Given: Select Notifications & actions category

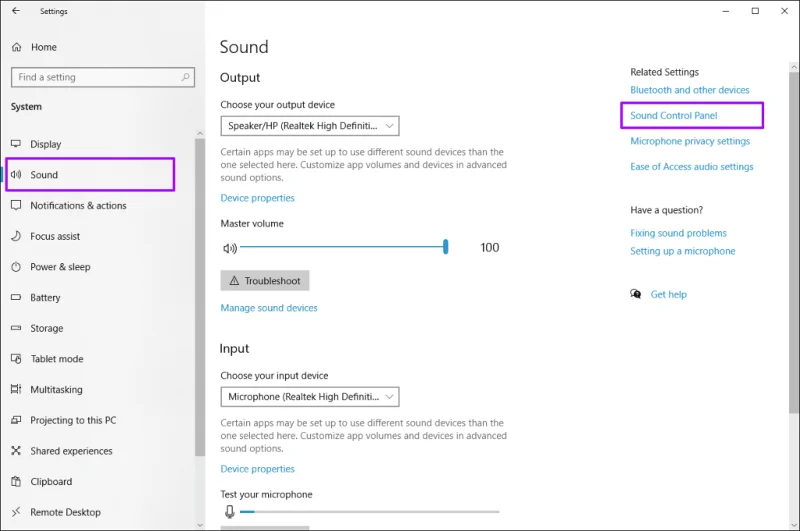Looking at the screenshot, I should coord(78,206).
